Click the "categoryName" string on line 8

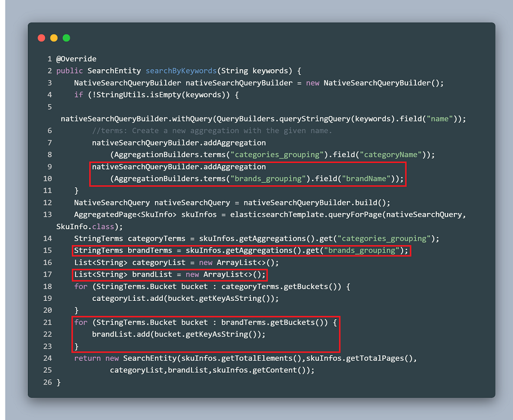pyautogui.click(x=391, y=155)
